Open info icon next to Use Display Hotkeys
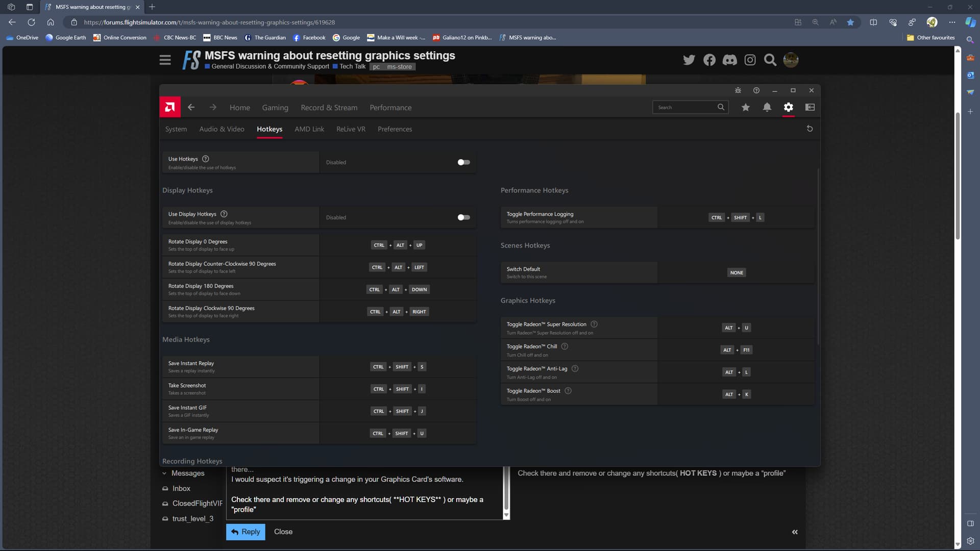This screenshot has width=980, height=551. click(224, 214)
